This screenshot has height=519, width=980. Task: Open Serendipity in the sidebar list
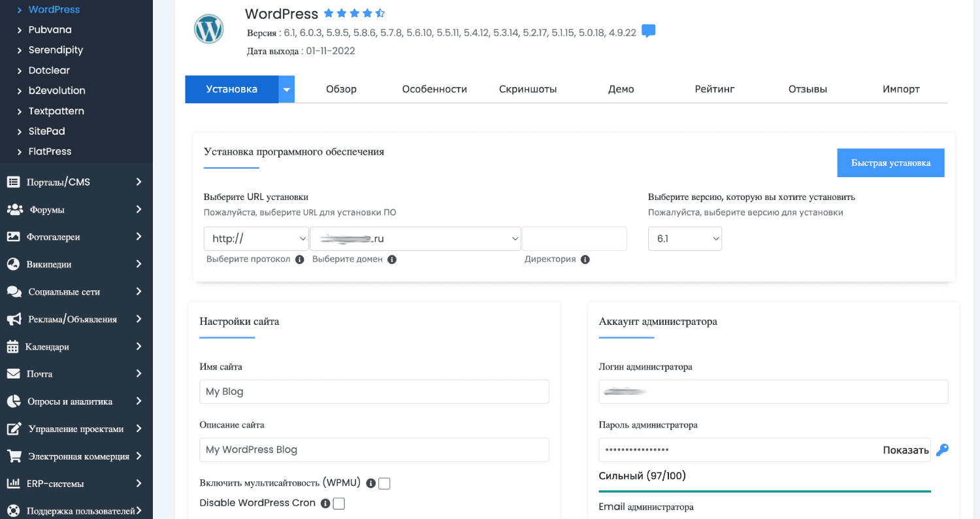(x=56, y=50)
